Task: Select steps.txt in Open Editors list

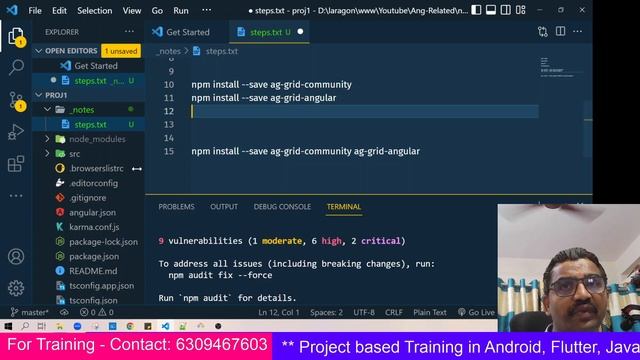Action: coord(88,81)
